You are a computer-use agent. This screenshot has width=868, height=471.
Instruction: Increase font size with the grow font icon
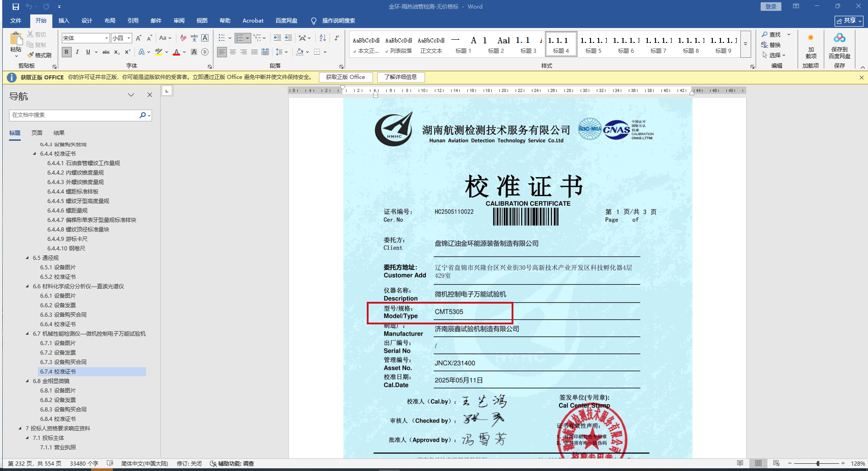[139, 38]
